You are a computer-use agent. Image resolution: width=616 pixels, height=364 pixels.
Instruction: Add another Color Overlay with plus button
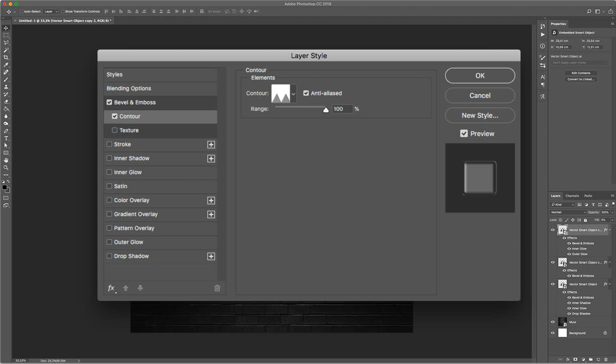point(211,200)
